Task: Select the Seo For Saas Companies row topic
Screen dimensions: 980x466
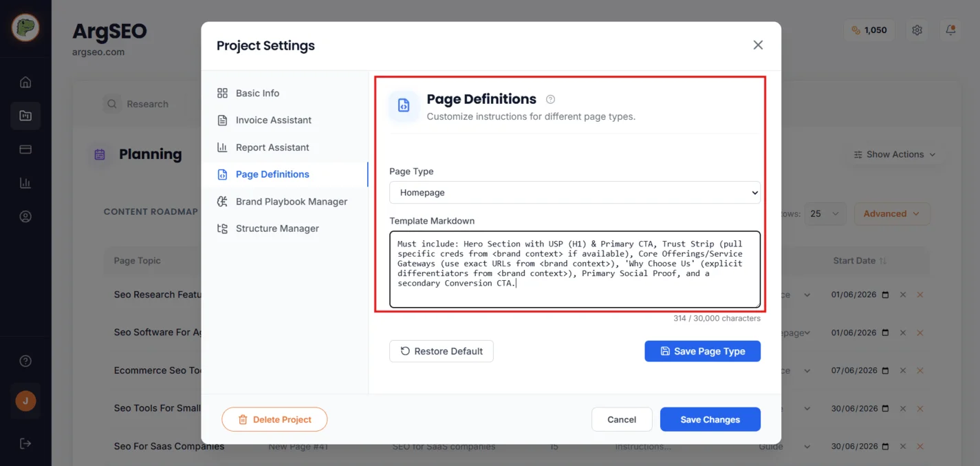Action: (169, 446)
